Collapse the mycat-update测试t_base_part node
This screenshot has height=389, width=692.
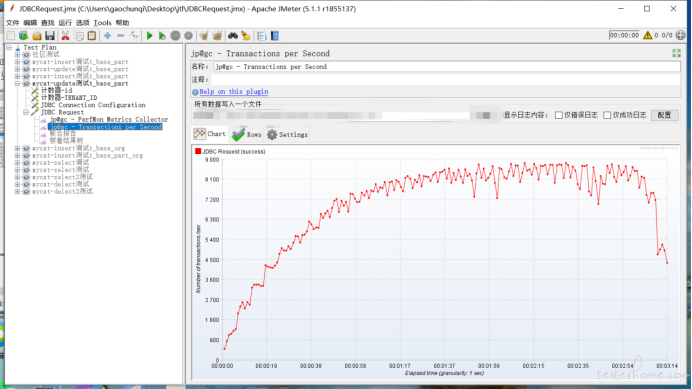[x=18, y=83]
